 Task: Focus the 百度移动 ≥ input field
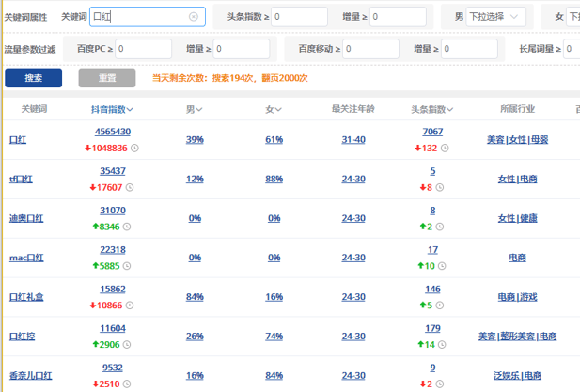tap(371, 49)
